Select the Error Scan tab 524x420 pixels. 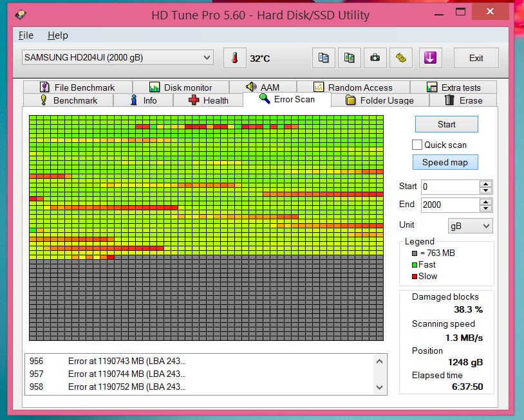(x=287, y=100)
